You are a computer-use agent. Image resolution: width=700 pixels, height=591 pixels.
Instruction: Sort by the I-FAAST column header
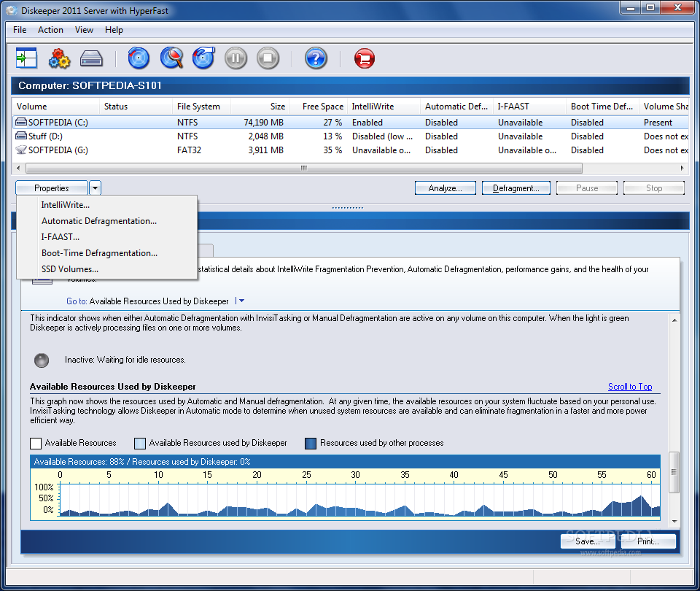tap(529, 107)
